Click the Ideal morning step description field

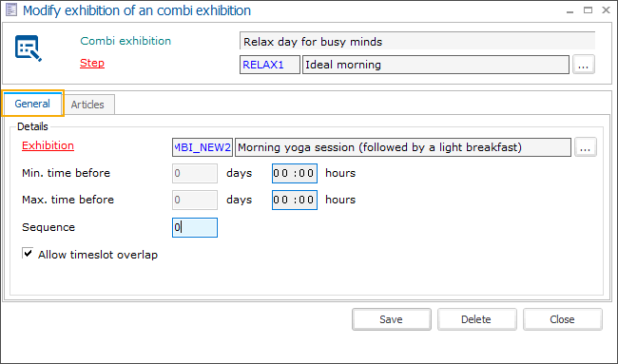pos(435,65)
